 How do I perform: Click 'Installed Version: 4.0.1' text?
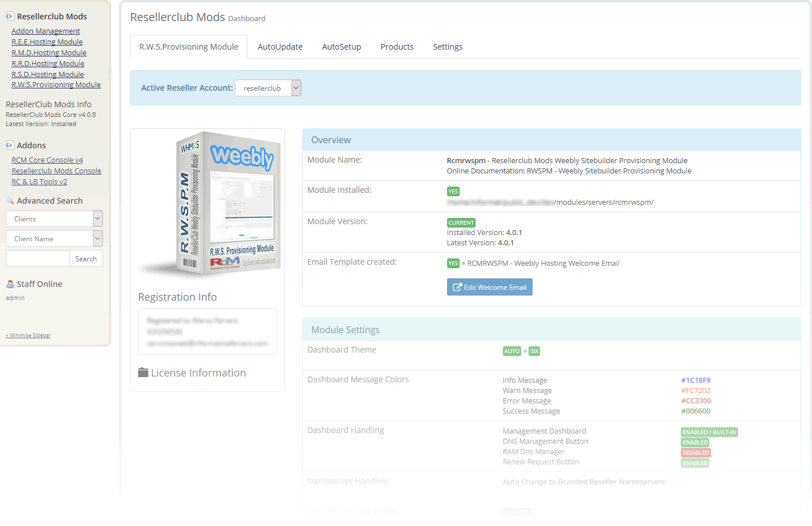484,233
